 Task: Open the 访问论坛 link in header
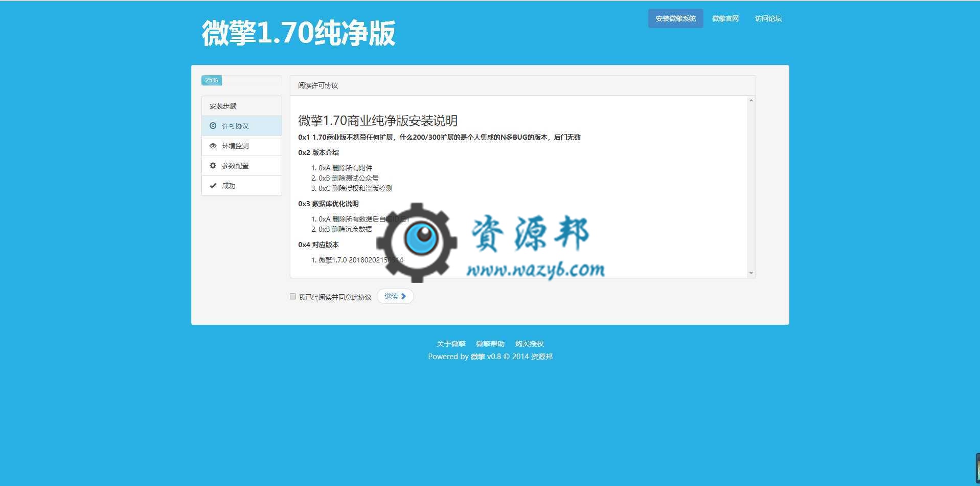tap(768, 18)
